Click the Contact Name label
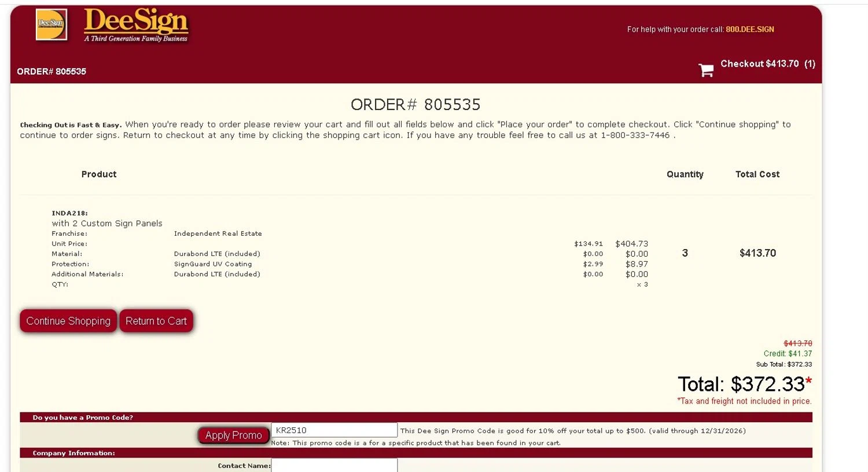868x472 pixels. tap(244, 466)
